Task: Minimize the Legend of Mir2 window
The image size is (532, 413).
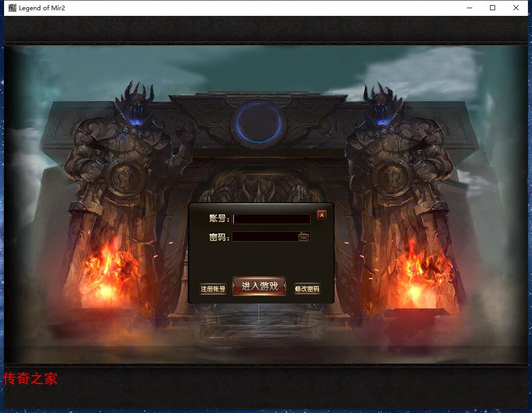Action: pyautogui.click(x=470, y=8)
